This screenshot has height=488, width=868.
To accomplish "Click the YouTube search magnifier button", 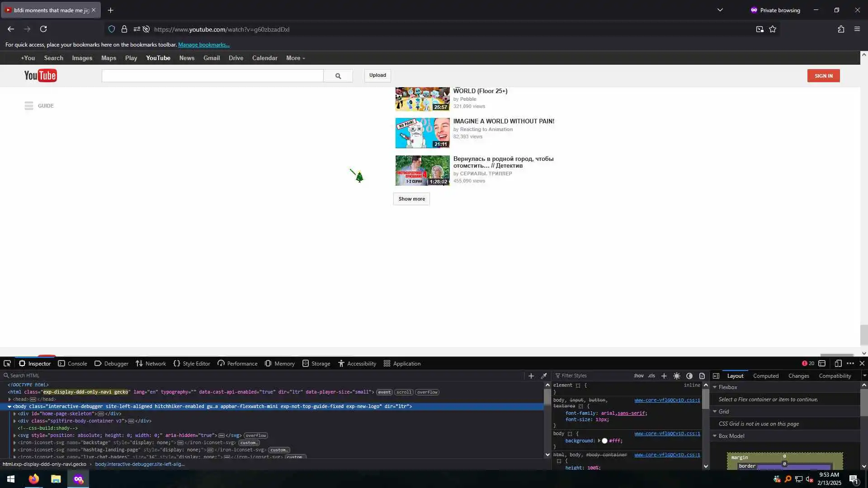I will coord(338,76).
